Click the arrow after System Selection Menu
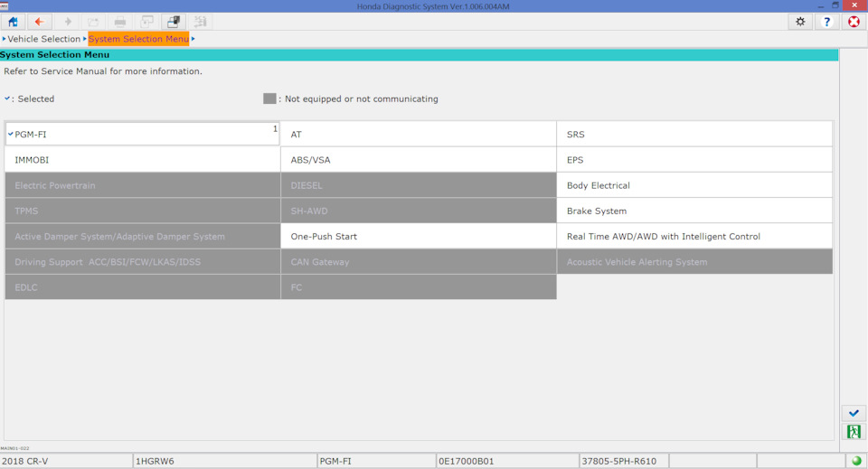The image size is (868, 469). pos(193,39)
